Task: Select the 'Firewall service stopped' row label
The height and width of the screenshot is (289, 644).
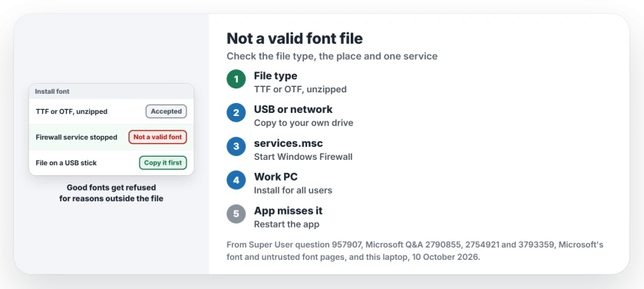Action: tap(77, 138)
